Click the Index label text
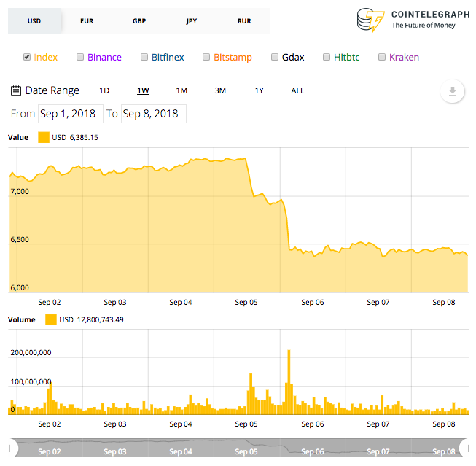Image resolution: width=476 pixels, height=466 pixels. click(x=45, y=57)
